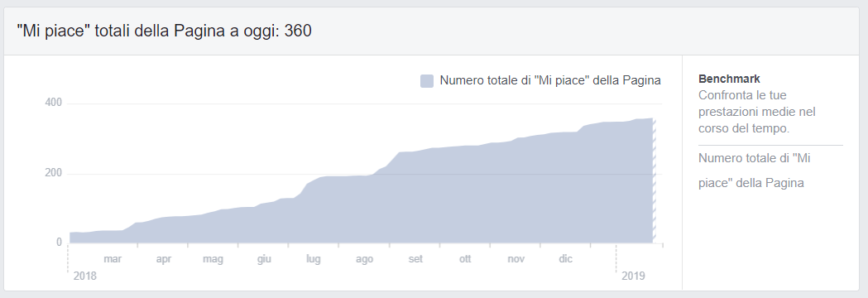Screen dimensions: 868x298
Task: Click the legend color square for Page likes
Action: click(x=427, y=81)
